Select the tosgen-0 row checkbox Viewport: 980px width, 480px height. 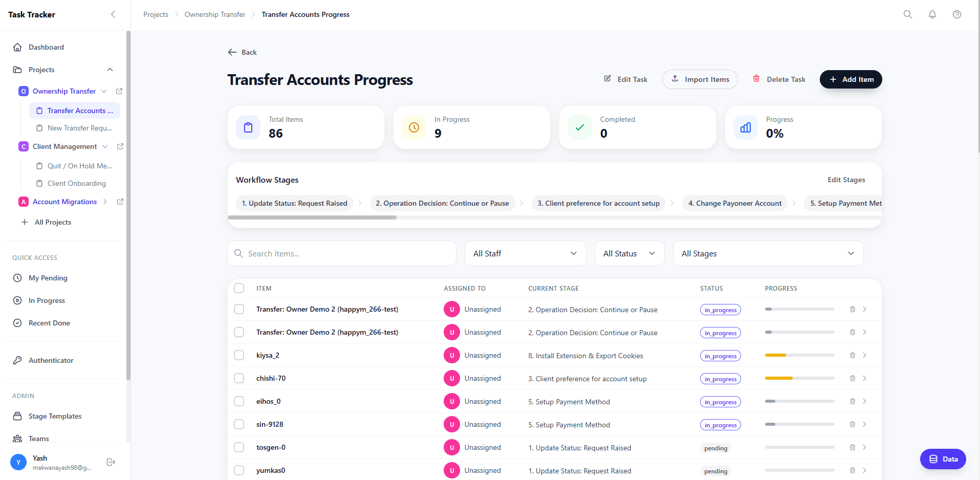tap(239, 447)
